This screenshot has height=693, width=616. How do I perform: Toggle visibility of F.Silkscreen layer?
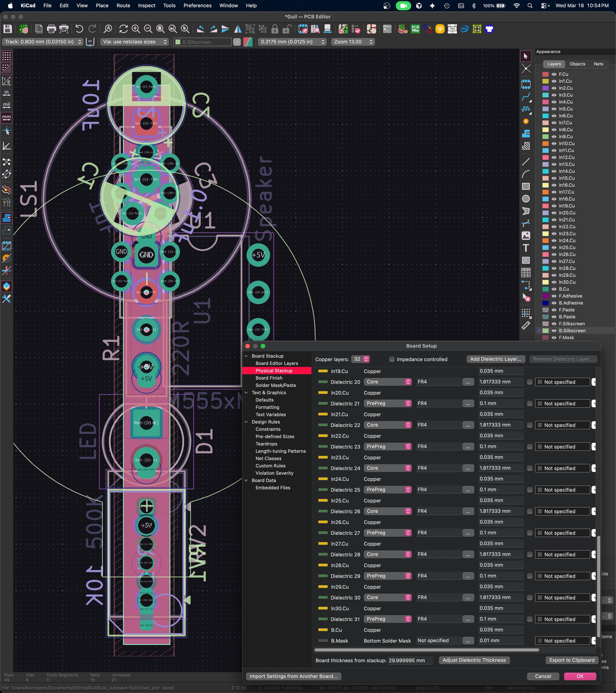554,324
